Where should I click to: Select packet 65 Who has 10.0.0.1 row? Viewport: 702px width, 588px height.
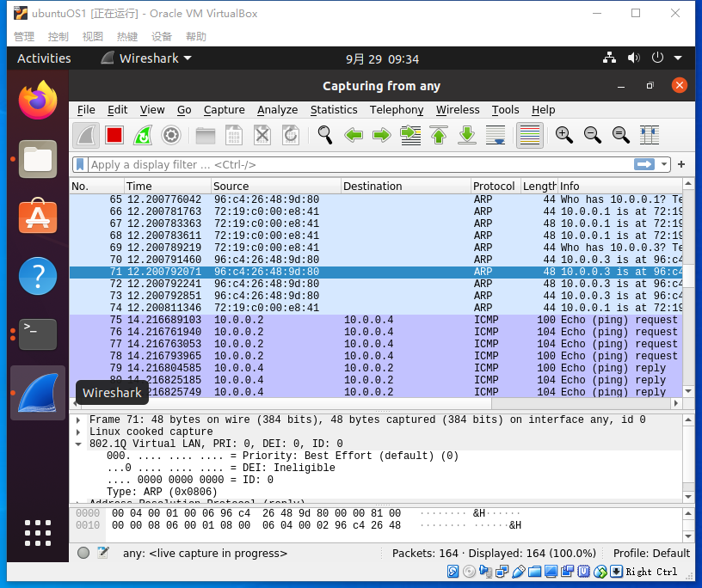click(376, 199)
